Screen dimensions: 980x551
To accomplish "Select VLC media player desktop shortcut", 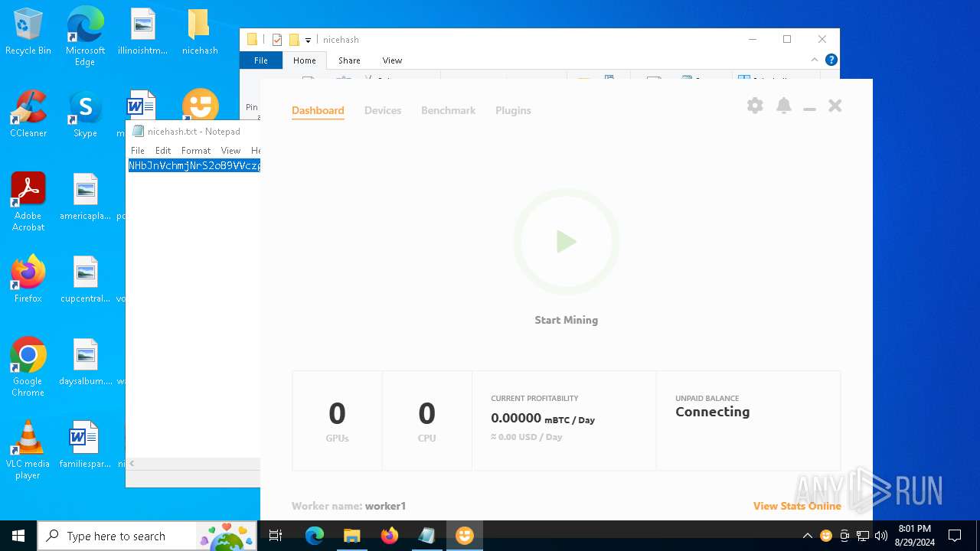I will (x=28, y=450).
